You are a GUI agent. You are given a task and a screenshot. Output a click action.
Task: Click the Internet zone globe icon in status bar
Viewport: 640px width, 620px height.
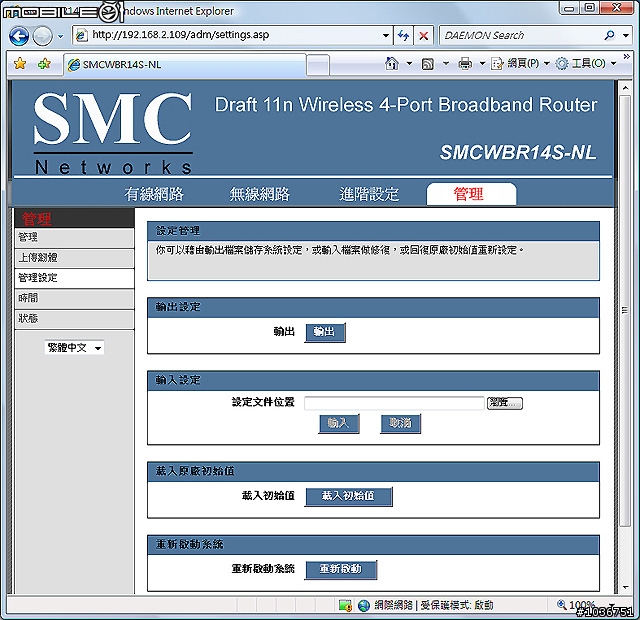pyautogui.click(x=363, y=605)
